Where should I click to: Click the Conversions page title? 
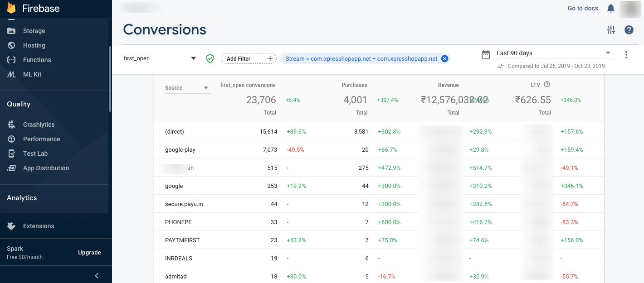(x=165, y=29)
